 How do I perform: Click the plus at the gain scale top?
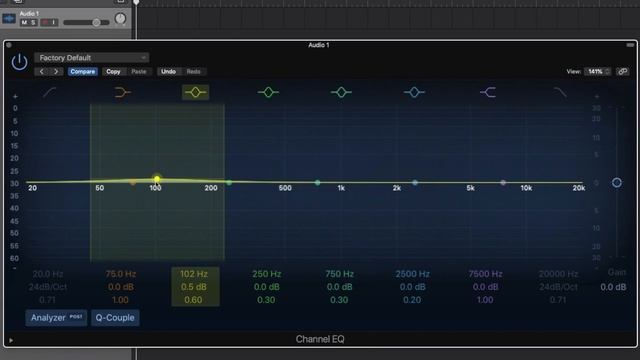pyautogui.click(x=597, y=97)
